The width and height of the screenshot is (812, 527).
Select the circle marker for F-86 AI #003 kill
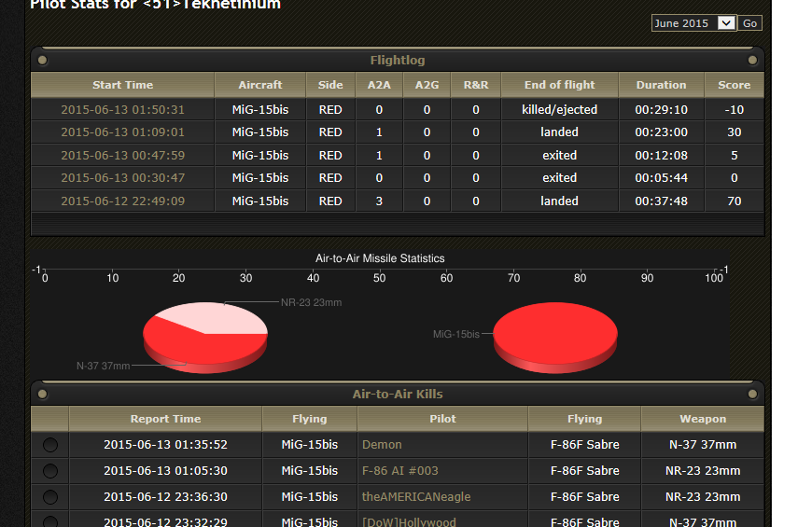pos(49,471)
